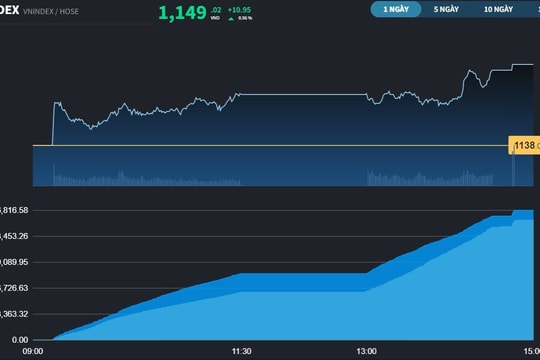Click the 11:30 time axis label

pos(241,351)
